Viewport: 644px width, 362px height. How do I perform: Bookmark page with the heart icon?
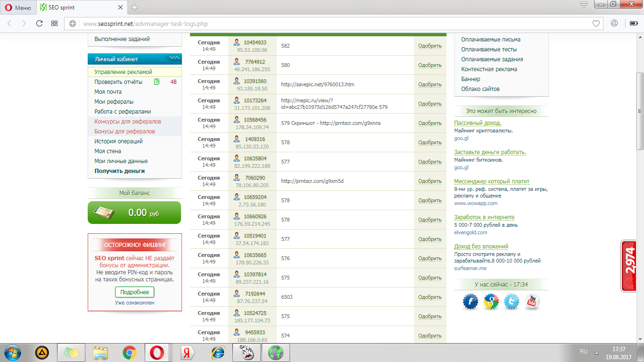596,24
